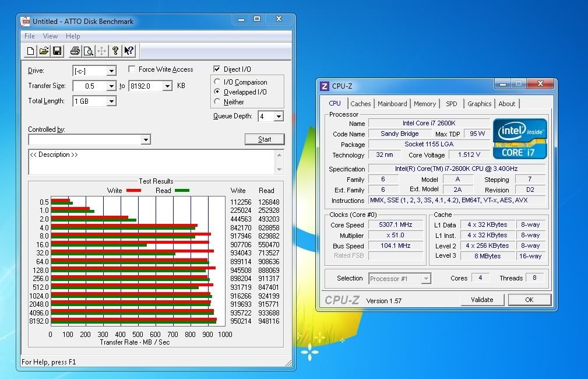The image size is (588, 379).
Task: Click the Validate button in CPU-Z
Action: click(483, 300)
